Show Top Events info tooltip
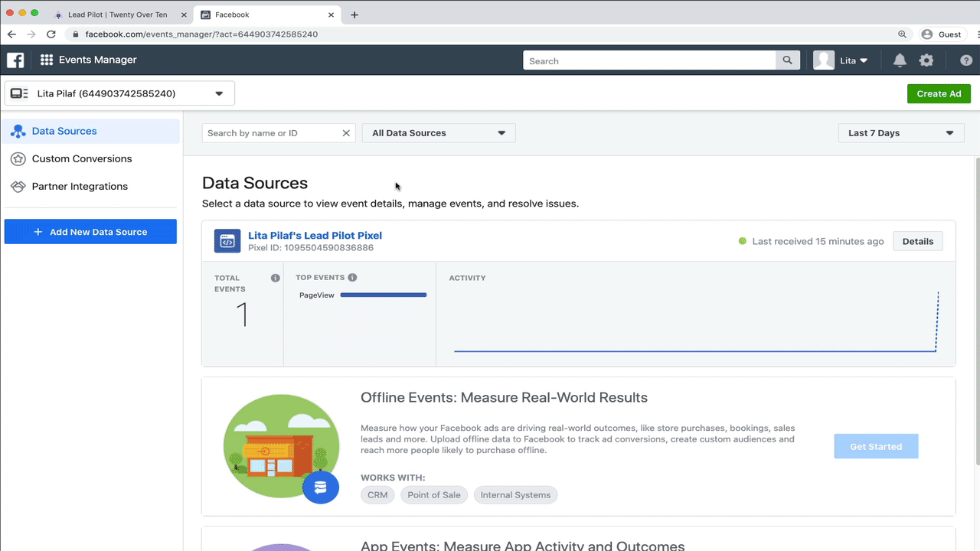This screenshot has height=551, width=980. (352, 278)
